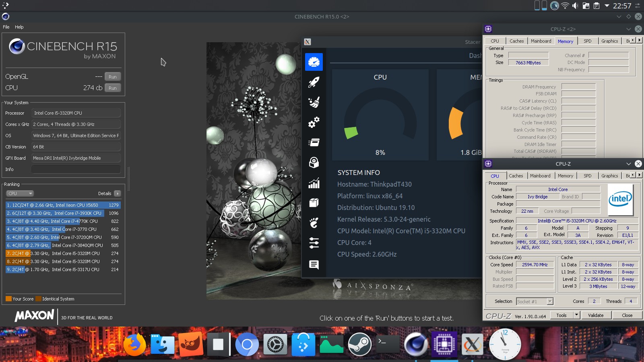Select ranking row Intel Xeon CPU X5650

63,205
